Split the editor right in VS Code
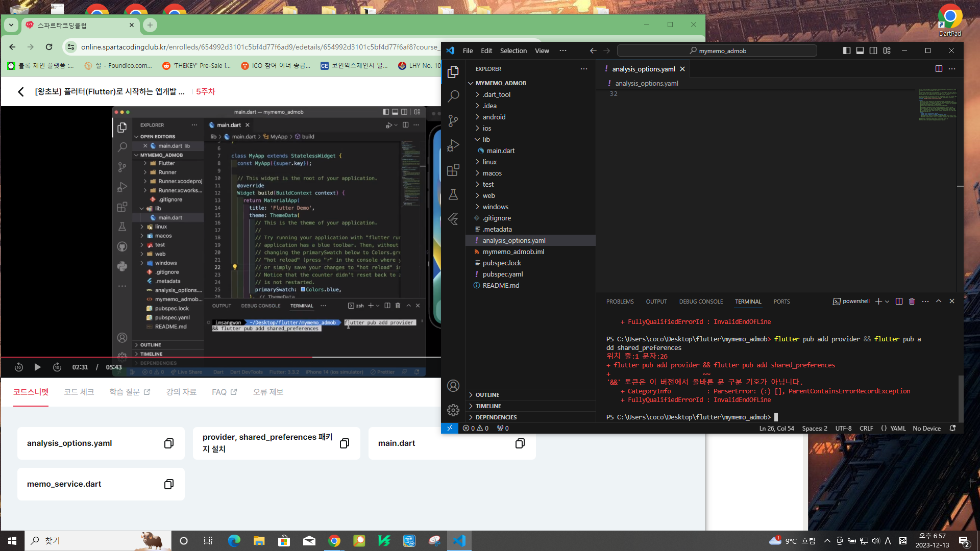This screenshot has width=980, height=551. point(939,69)
